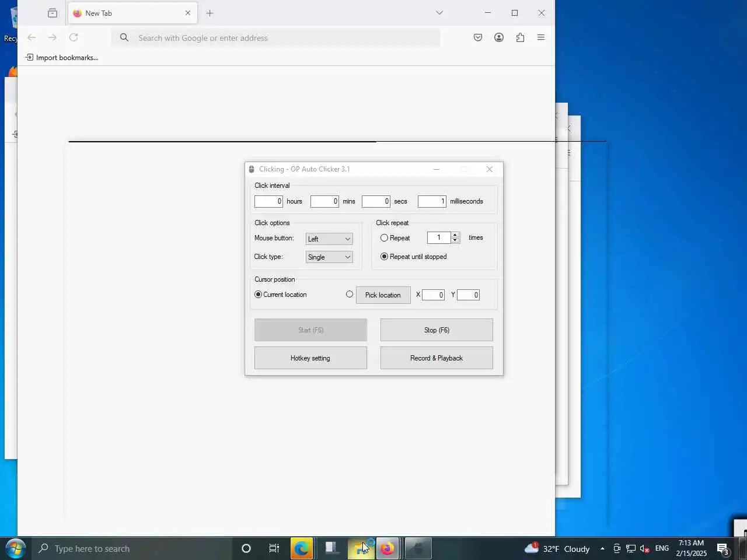Open the Save to Pocket icon
This screenshot has height=560, width=747.
click(x=478, y=37)
